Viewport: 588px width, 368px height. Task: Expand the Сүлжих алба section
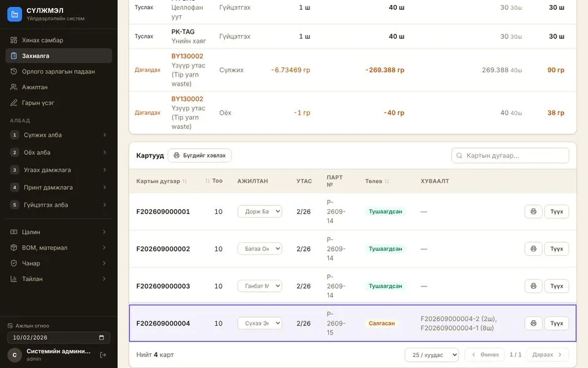click(59, 135)
